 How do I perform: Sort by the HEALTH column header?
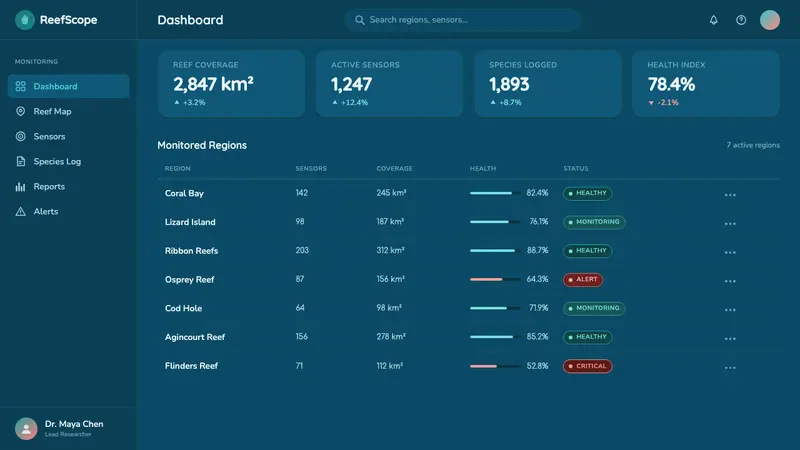pos(483,168)
